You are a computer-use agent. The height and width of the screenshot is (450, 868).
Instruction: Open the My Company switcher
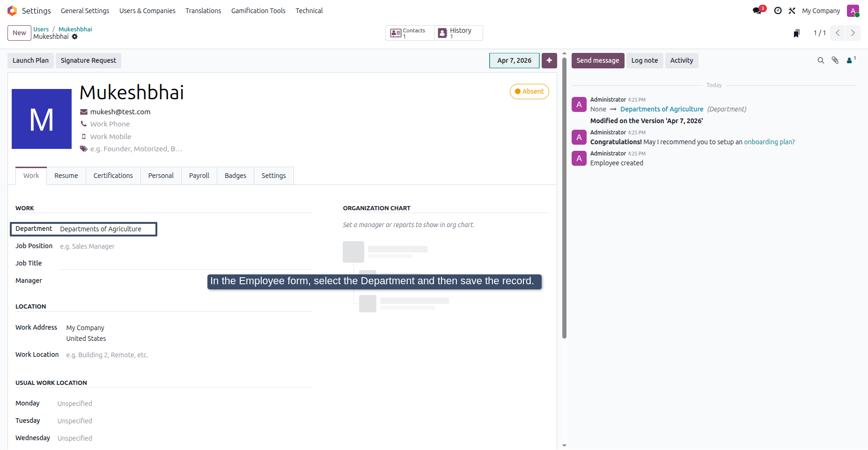tap(821, 11)
